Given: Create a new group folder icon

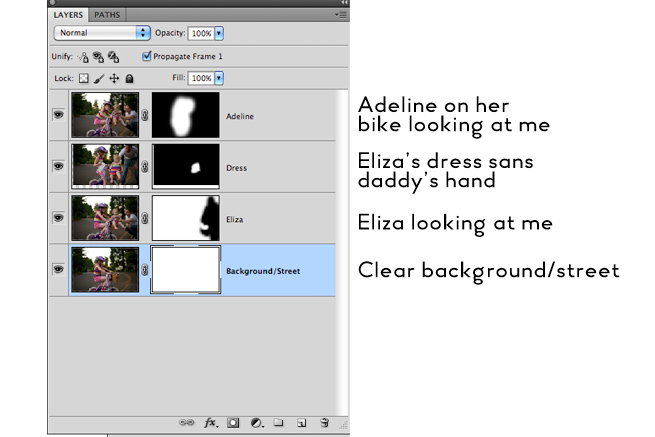Looking at the screenshot, I should 279,423.
